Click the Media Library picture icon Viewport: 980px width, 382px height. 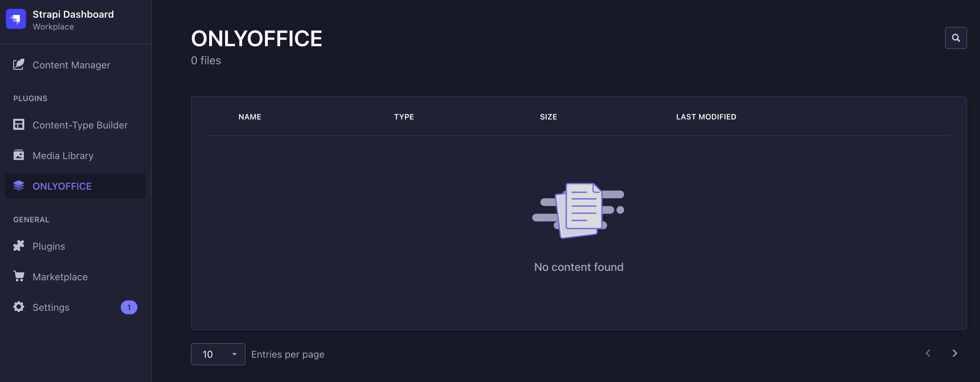pyautogui.click(x=19, y=155)
